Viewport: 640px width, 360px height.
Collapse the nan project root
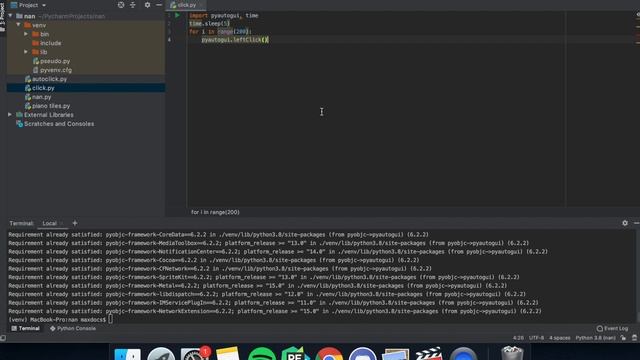click(x=10, y=16)
